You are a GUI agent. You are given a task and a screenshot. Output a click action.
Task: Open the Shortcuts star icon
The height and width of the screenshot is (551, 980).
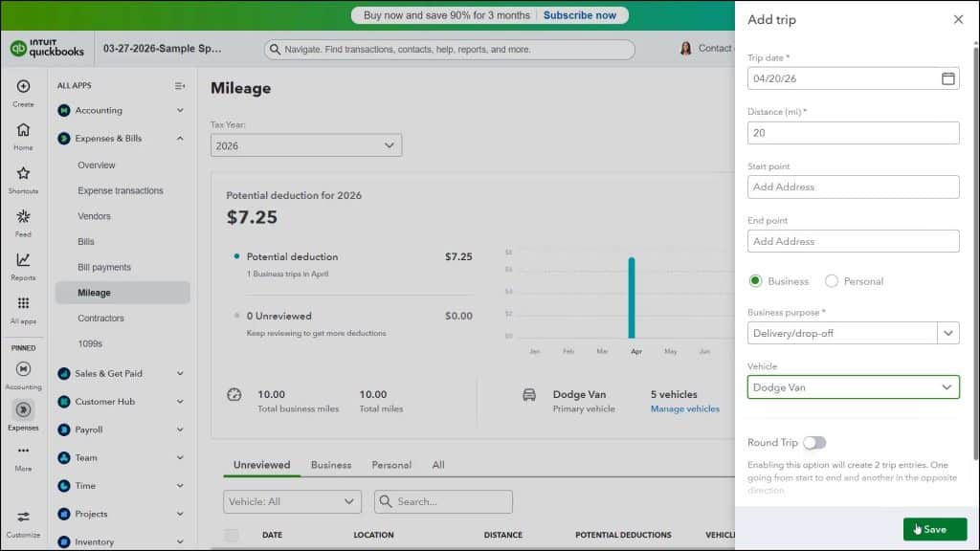23,173
